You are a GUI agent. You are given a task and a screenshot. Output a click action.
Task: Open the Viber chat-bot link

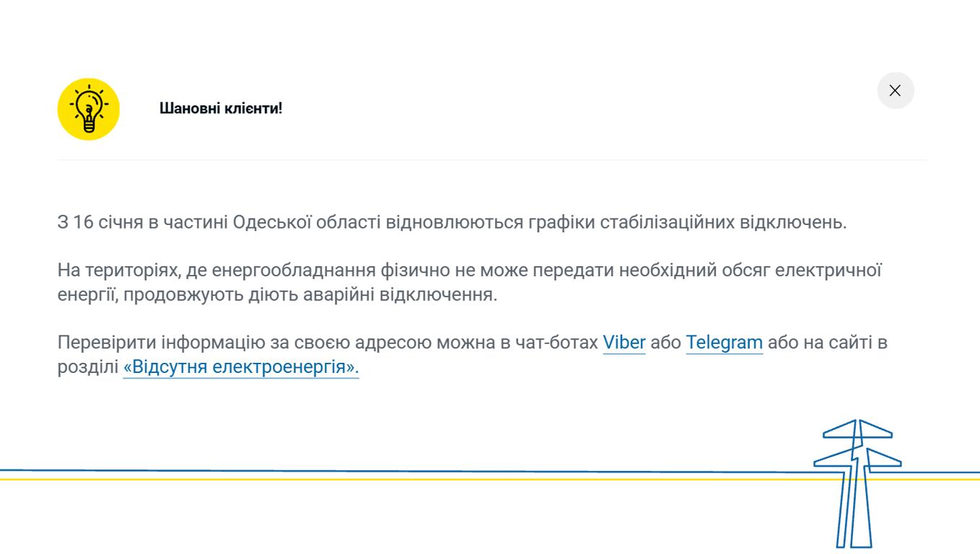point(624,342)
